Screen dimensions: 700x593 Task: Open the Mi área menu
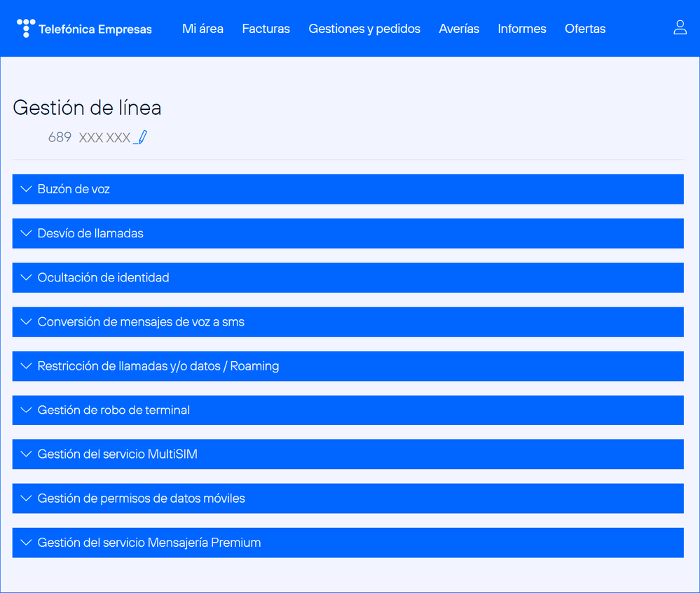[x=203, y=29]
